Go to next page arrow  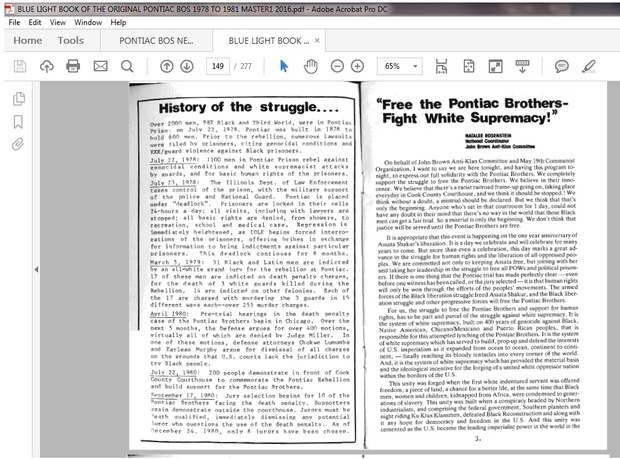[187, 66]
